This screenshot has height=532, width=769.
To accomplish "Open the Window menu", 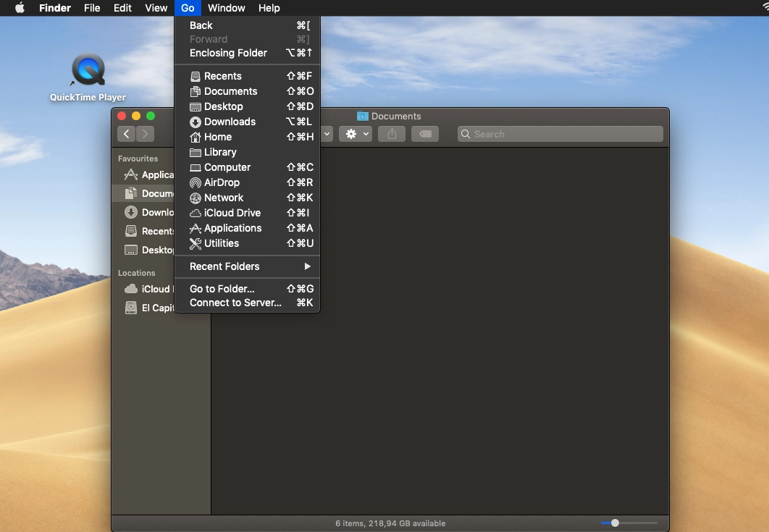I will (x=226, y=8).
